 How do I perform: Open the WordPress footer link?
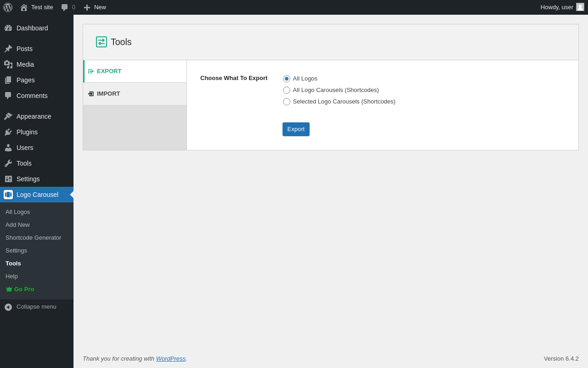pyautogui.click(x=171, y=358)
